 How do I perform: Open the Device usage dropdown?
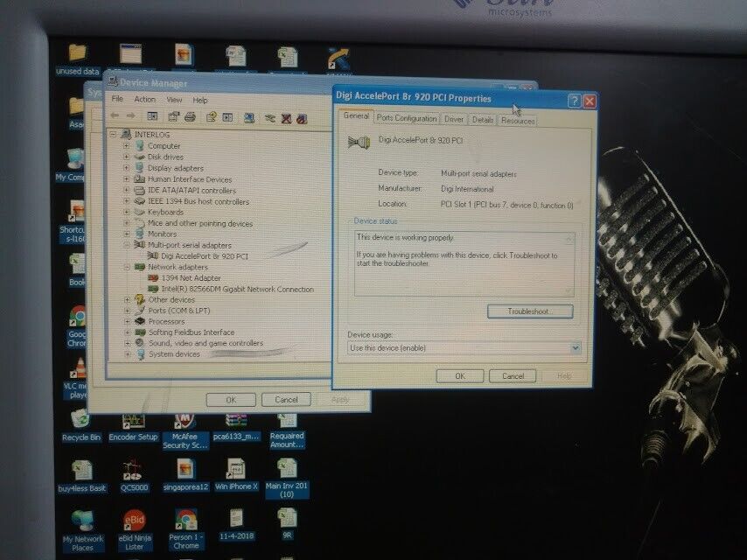575,347
